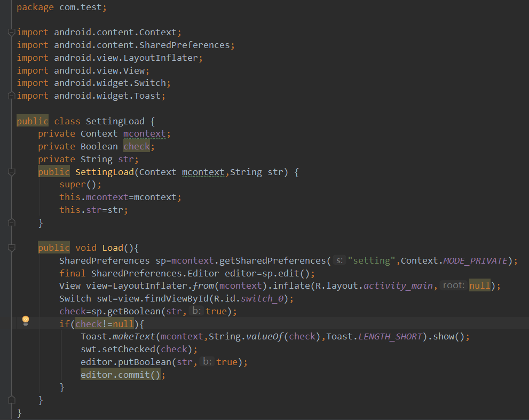Click highlighted "editor.commit()" statement
Viewport: 529px width, 420px height.
(121, 375)
